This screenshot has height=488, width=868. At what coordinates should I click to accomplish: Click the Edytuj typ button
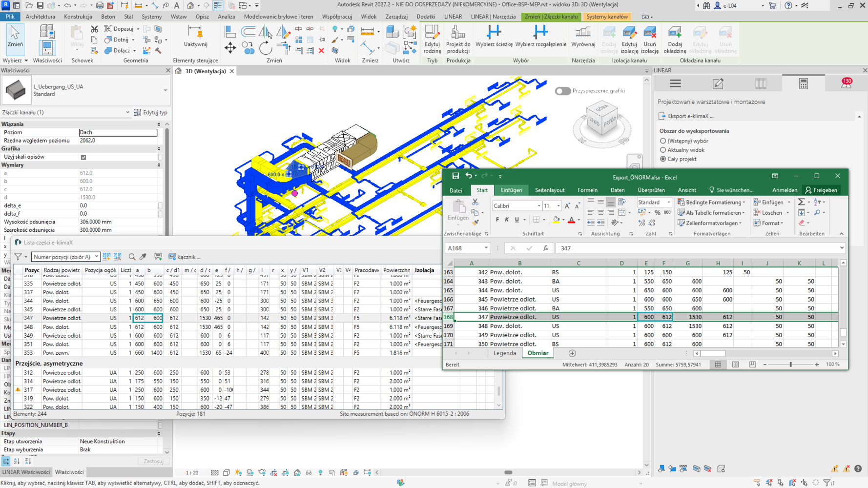click(150, 112)
